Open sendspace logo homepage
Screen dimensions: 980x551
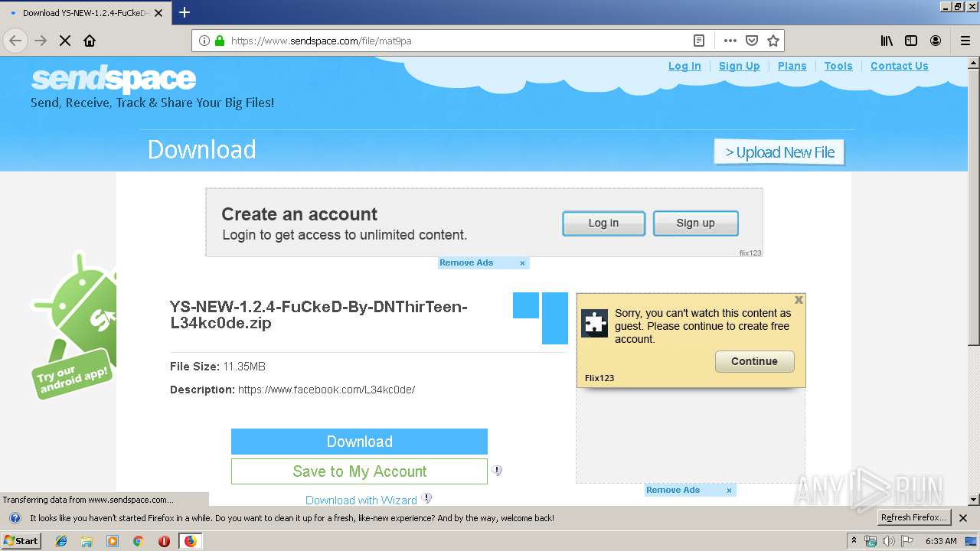pyautogui.click(x=113, y=79)
